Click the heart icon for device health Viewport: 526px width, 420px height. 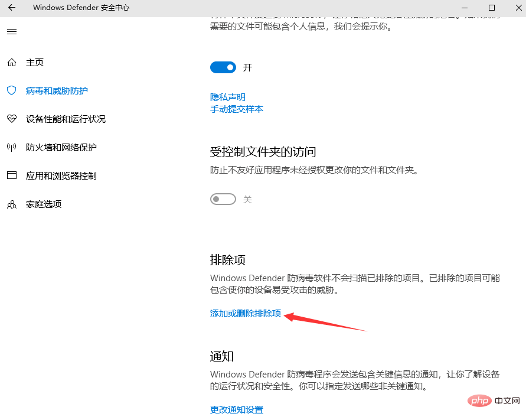pyautogui.click(x=12, y=119)
